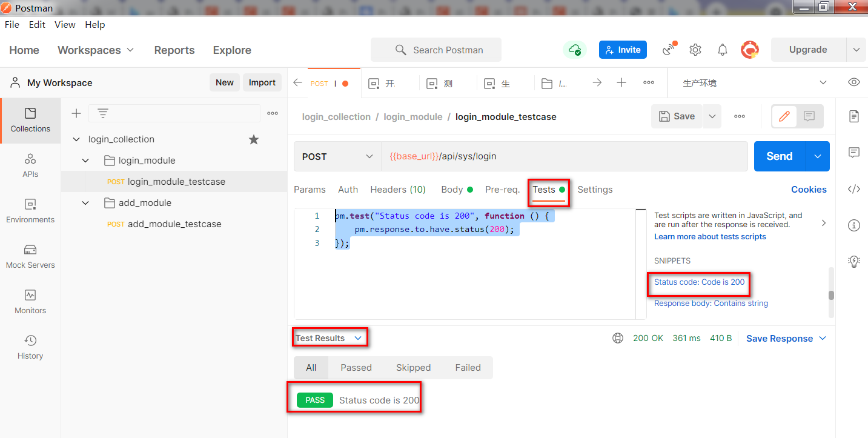
Task: Insert 'Status code: Code is 200' snippet
Action: (700, 282)
